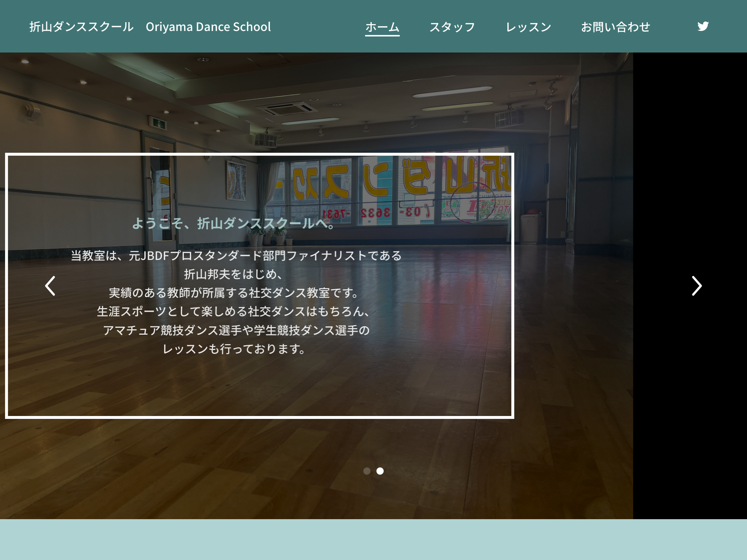The width and height of the screenshot is (747, 560).
Task: Open the Twitter icon link in header
Action: (703, 27)
